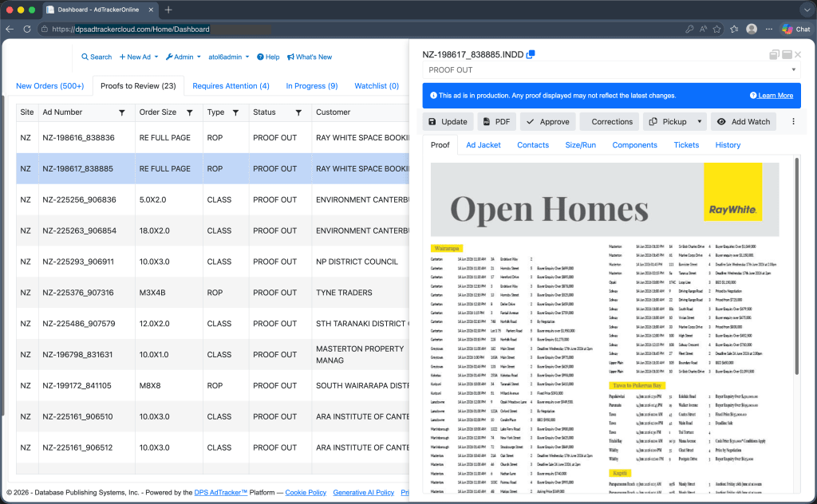Image resolution: width=817 pixels, height=504 pixels.
Task: Expand the New Ad dropdown
Action: (139, 57)
